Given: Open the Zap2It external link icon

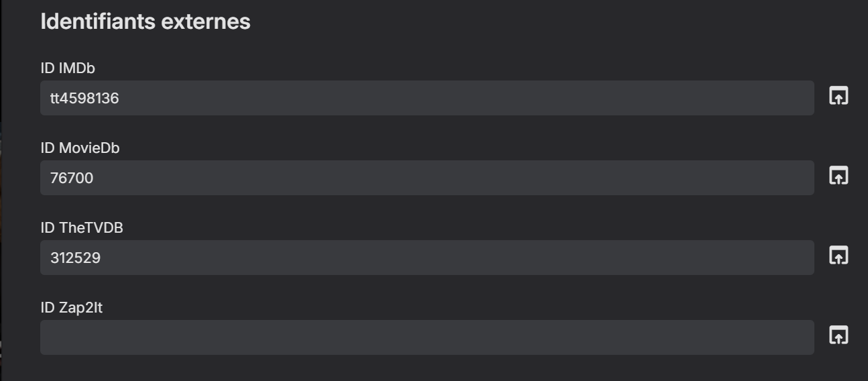Looking at the screenshot, I should click(x=839, y=335).
